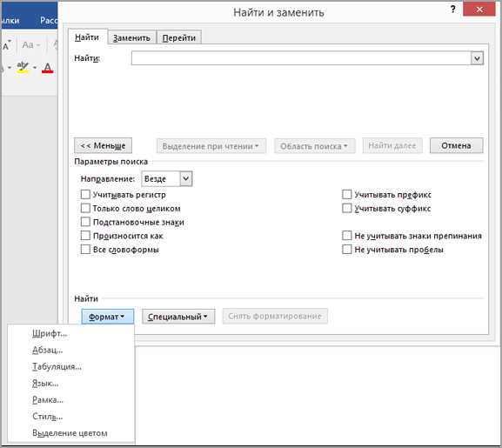
Task: Close the Найти и заменить dialog
Action: (x=479, y=10)
